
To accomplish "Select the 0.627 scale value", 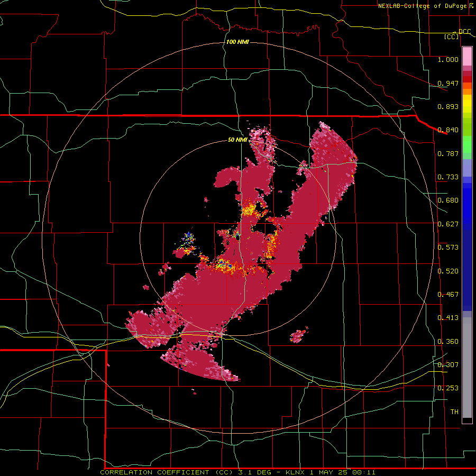I will pos(448,224).
